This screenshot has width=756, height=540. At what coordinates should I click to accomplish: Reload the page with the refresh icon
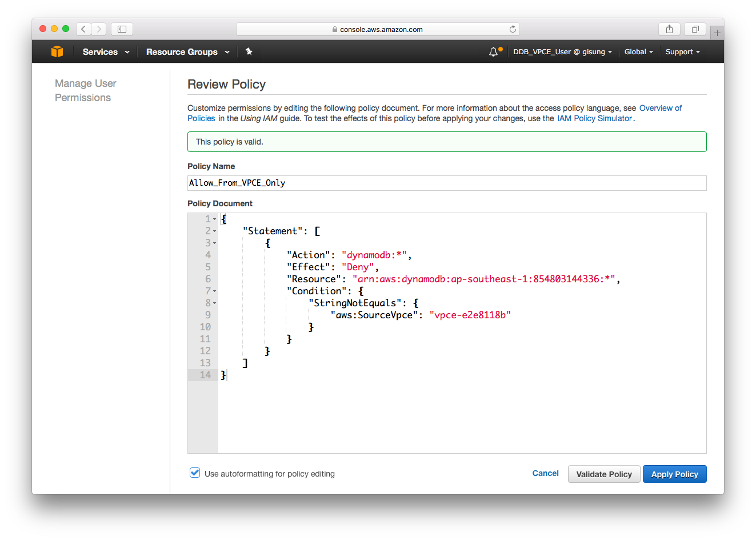pyautogui.click(x=513, y=29)
